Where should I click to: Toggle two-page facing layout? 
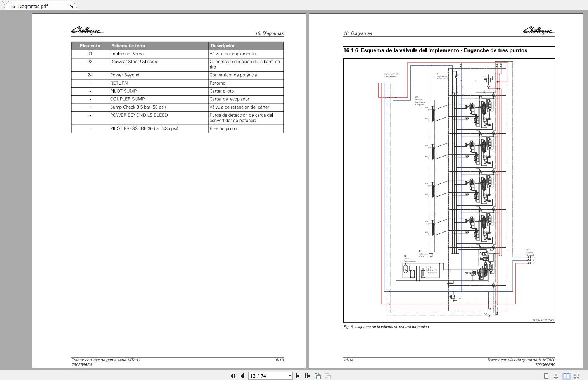tap(566, 376)
